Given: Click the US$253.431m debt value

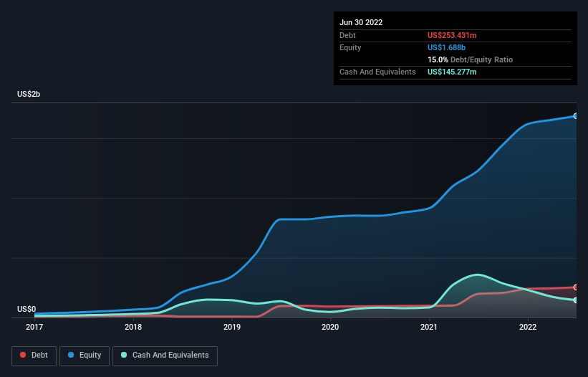Looking at the screenshot, I should click(x=452, y=35).
